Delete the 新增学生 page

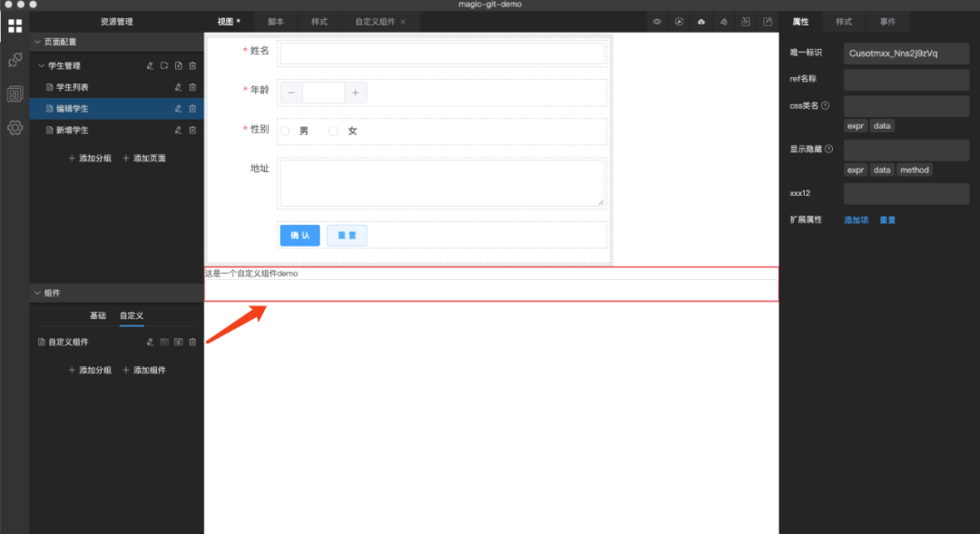192,131
